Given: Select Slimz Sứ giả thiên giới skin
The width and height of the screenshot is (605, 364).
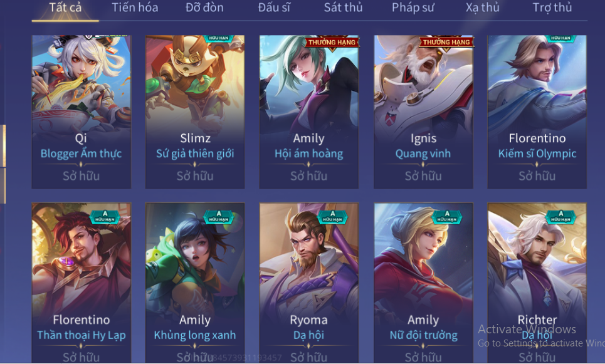Looking at the screenshot, I should [x=195, y=112].
